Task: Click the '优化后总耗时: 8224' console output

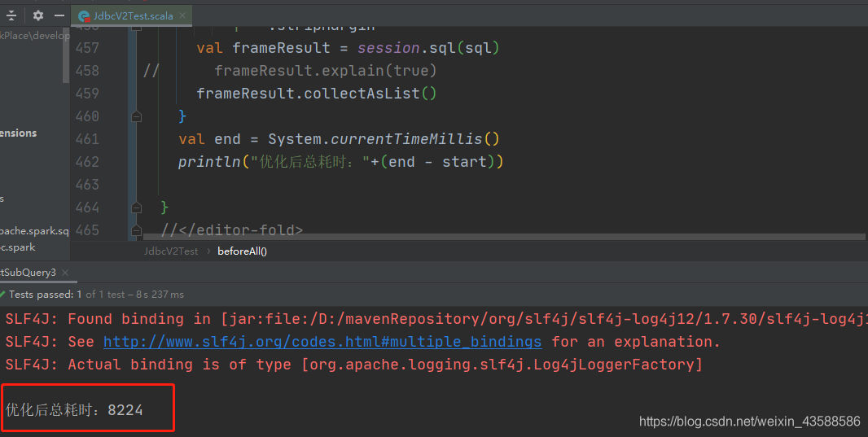Action: point(74,410)
